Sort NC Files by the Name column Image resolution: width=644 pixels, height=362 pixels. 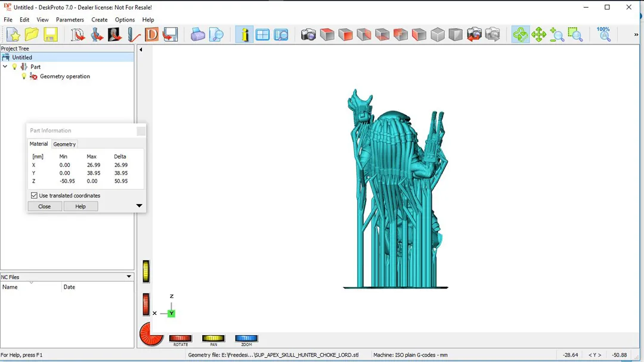click(x=31, y=287)
